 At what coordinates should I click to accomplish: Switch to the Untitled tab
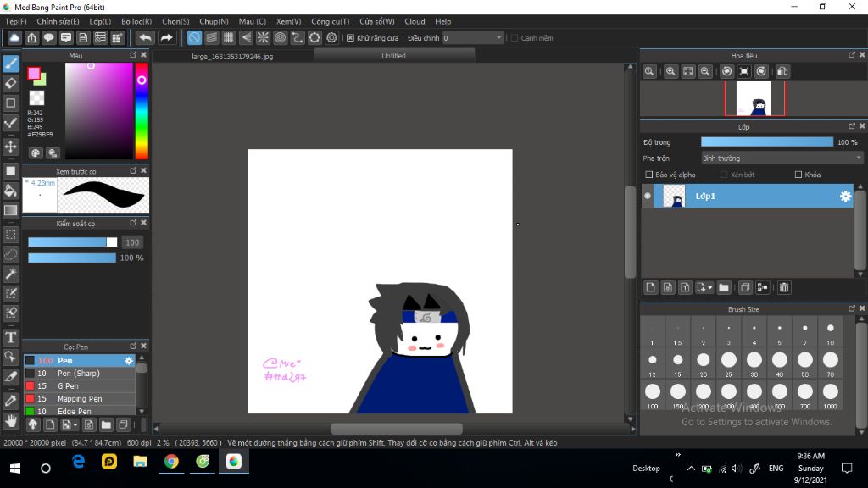[393, 55]
